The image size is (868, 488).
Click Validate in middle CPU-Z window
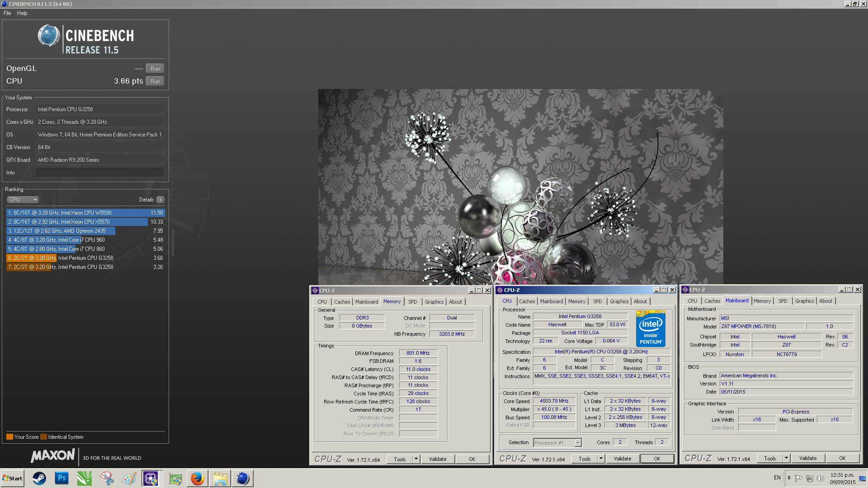pos(623,459)
